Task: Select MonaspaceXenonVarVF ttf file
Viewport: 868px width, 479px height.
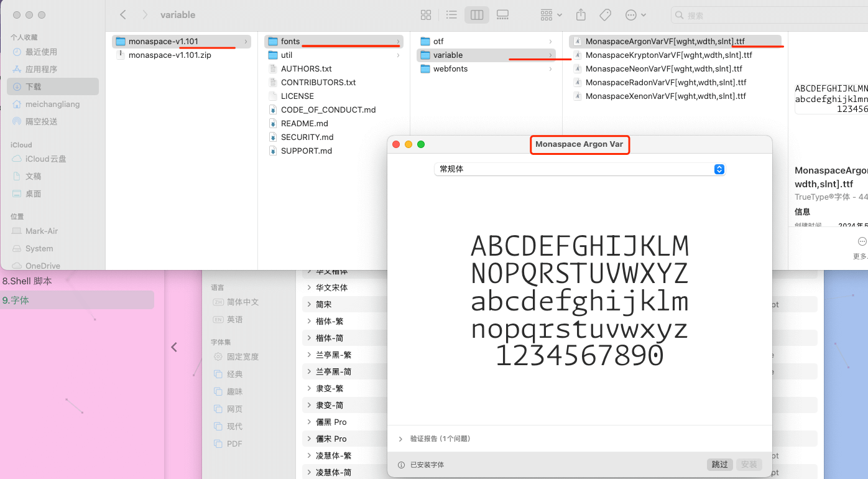Action: 675,96
